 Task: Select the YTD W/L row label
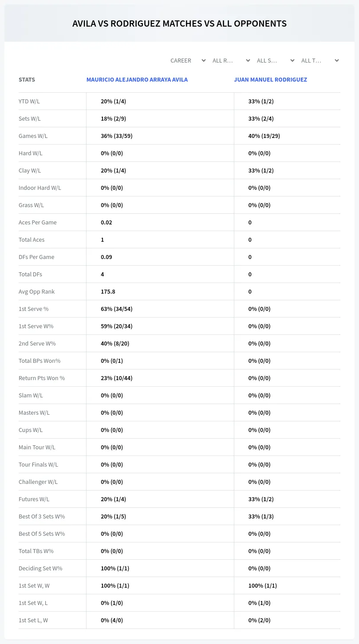(29, 101)
